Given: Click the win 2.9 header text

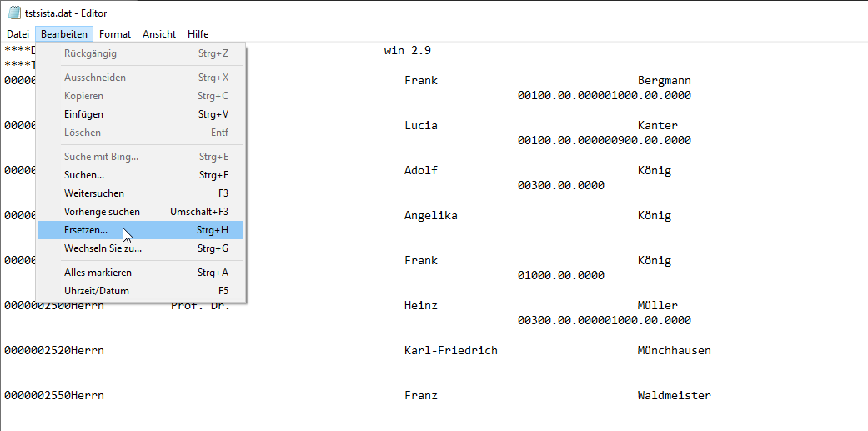Looking at the screenshot, I should 407,51.
